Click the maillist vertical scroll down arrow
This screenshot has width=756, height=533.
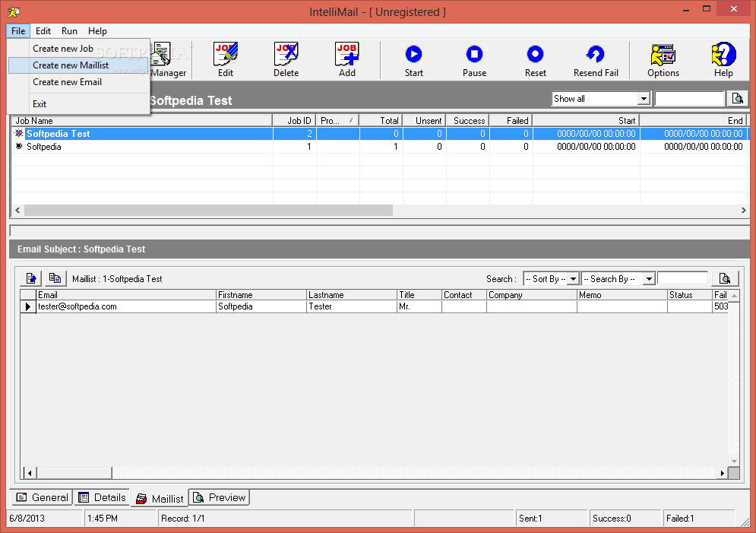[734, 461]
